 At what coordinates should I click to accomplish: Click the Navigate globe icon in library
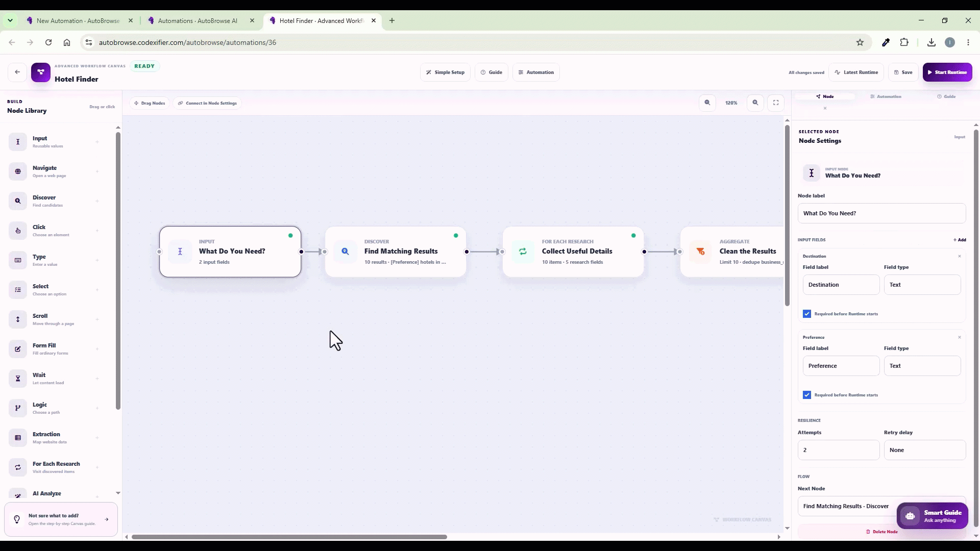point(18,171)
